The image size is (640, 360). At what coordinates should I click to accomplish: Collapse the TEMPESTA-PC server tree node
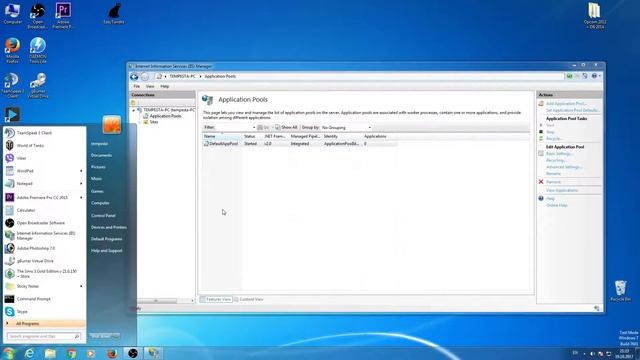pos(133,110)
